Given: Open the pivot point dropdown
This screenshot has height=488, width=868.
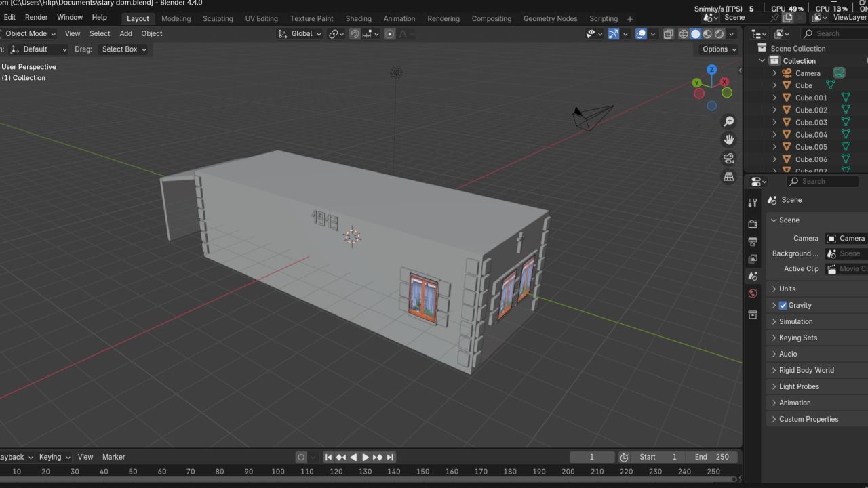Looking at the screenshot, I should coord(336,33).
